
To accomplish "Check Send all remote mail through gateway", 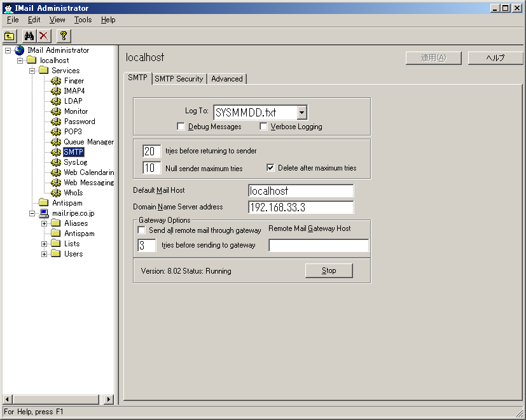I will 142,230.
